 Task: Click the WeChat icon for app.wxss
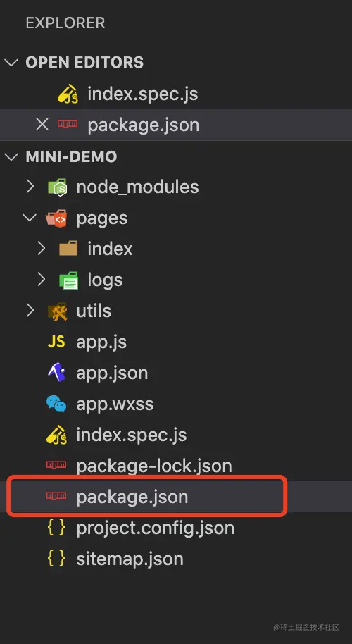(56, 404)
